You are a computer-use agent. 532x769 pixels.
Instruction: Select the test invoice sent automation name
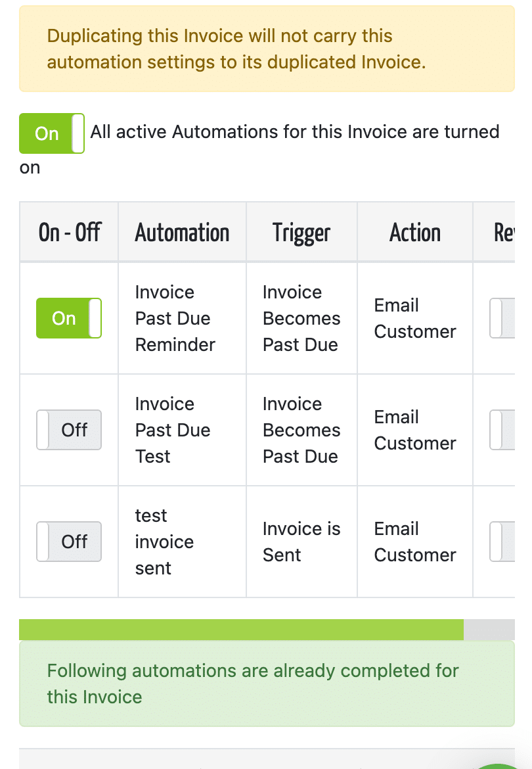(x=164, y=542)
